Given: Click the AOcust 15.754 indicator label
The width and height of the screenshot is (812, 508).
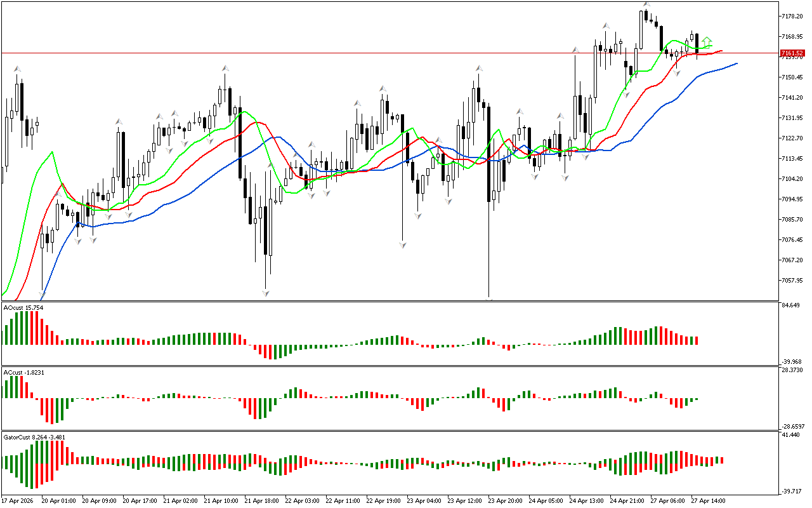Looking at the screenshot, I should pos(23,308).
